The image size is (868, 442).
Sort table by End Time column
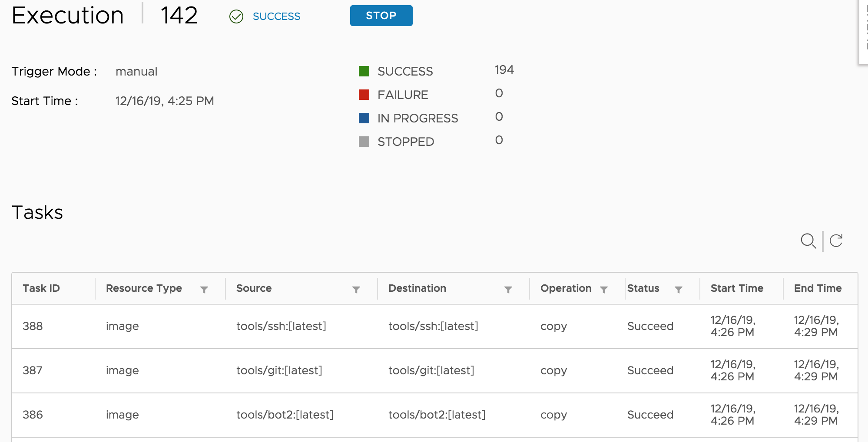point(817,288)
